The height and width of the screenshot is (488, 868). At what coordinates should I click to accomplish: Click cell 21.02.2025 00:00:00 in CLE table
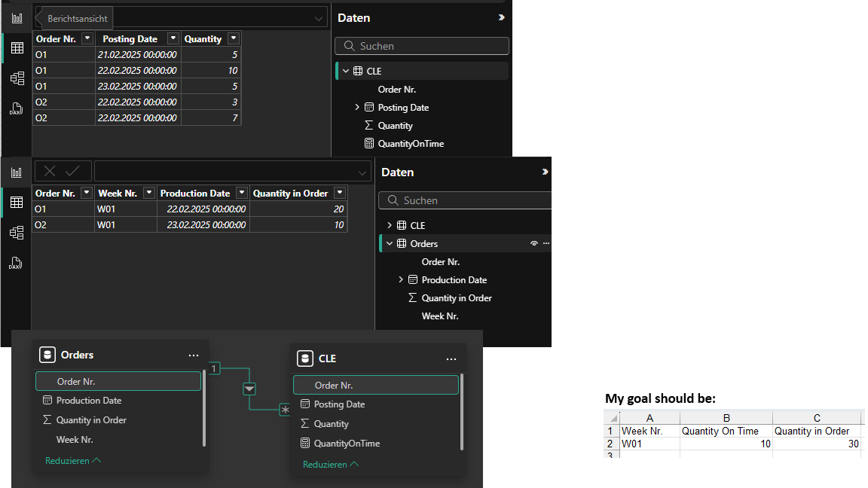138,54
